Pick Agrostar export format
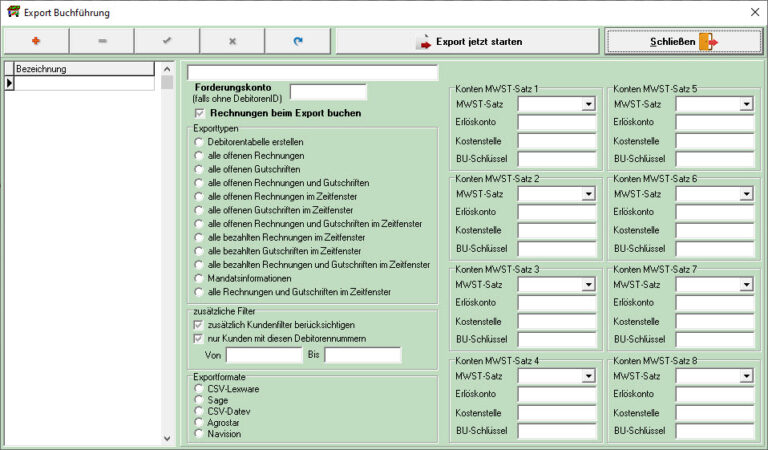This screenshot has height=450, width=768. point(198,423)
